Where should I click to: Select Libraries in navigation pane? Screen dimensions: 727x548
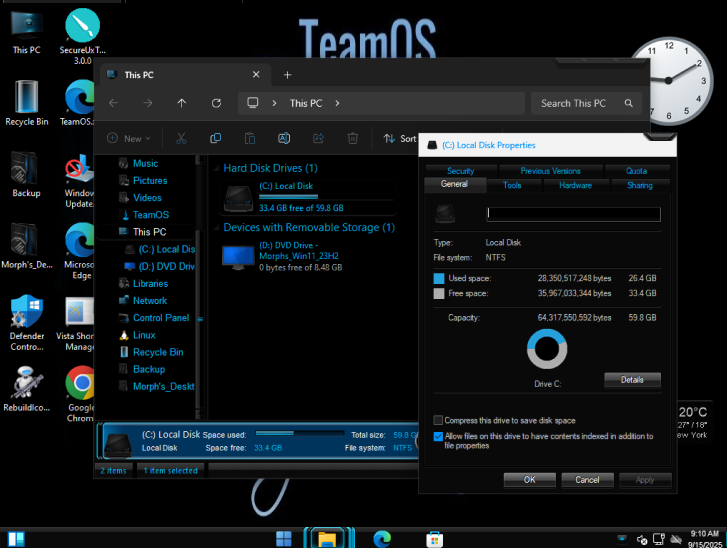(x=150, y=284)
